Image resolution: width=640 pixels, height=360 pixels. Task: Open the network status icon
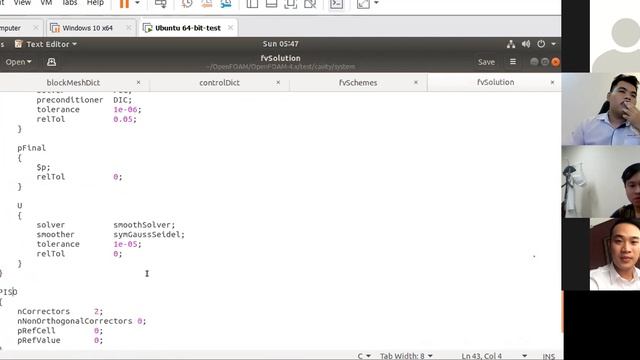[x=511, y=44]
